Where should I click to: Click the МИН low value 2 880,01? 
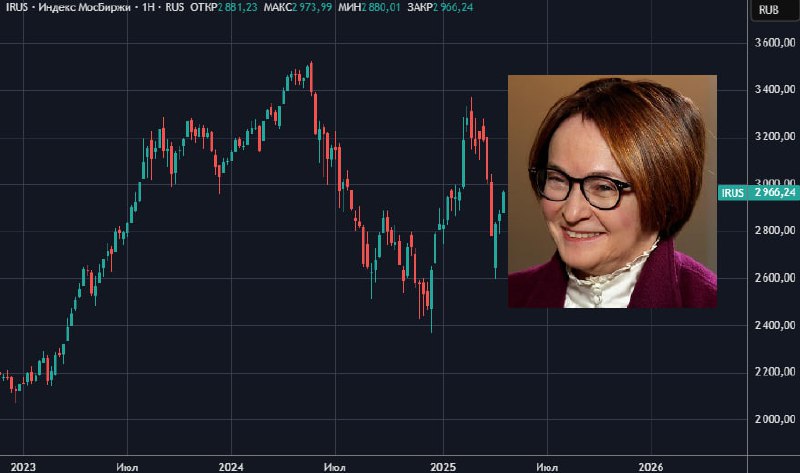[381, 8]
